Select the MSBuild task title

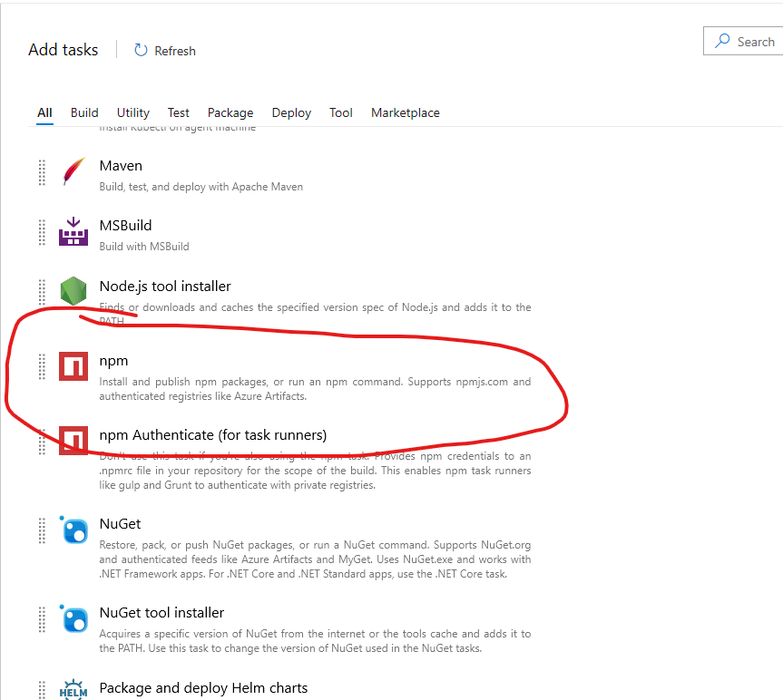pos(125,226)
